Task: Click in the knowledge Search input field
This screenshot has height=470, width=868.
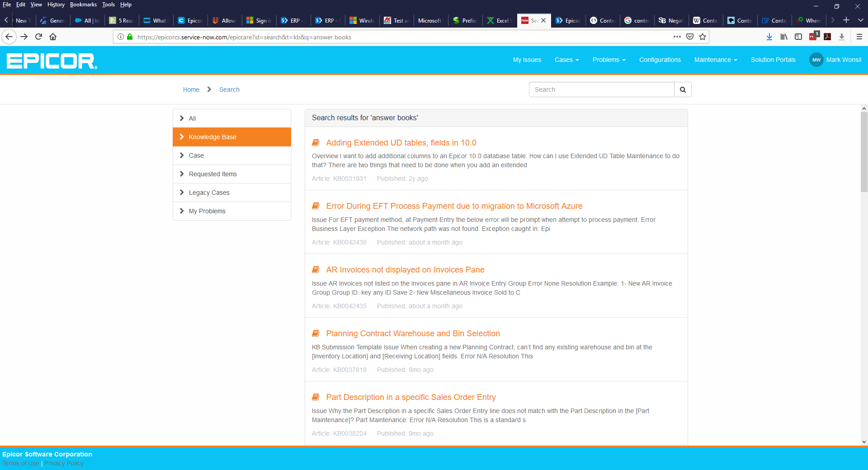Action: pos(601,89)
